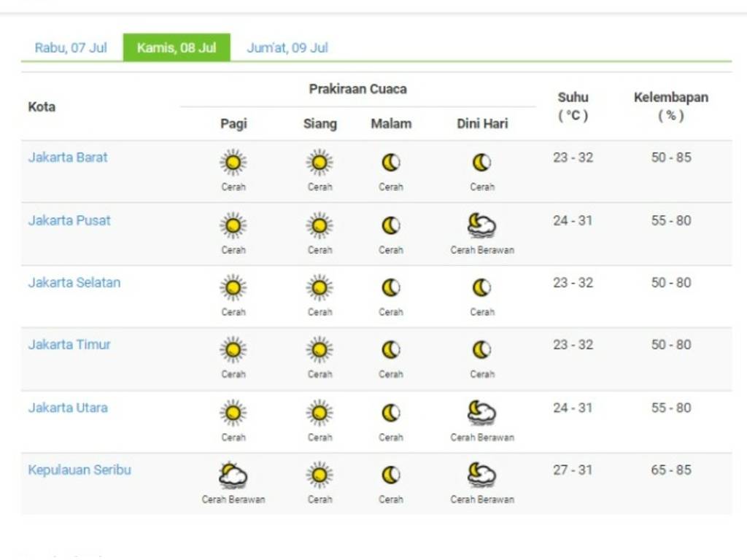Click Kepulauan Seribu's Siang sun icon

320,475
